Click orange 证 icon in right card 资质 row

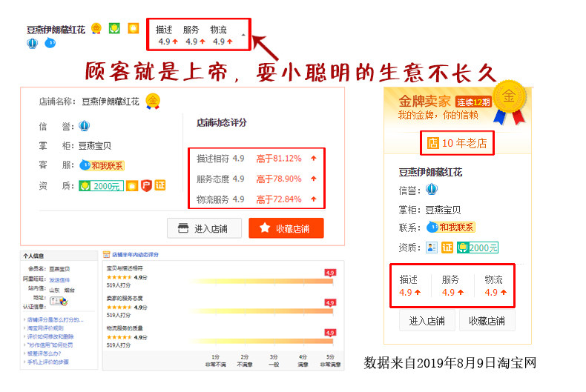[447, 248]
